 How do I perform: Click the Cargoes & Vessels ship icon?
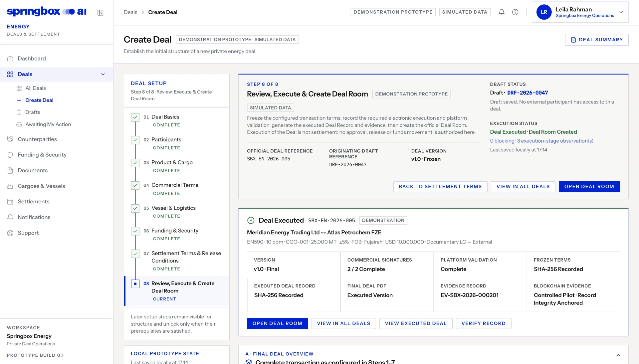pyautogui.click(x=10, y=186)
